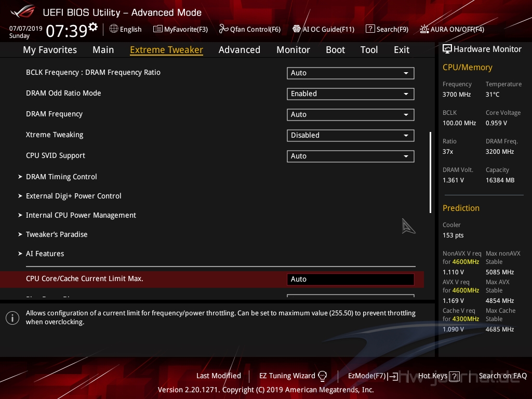
Task: Click Max Cache Stable 4685 MHz
Action: (x=499, y=329)
